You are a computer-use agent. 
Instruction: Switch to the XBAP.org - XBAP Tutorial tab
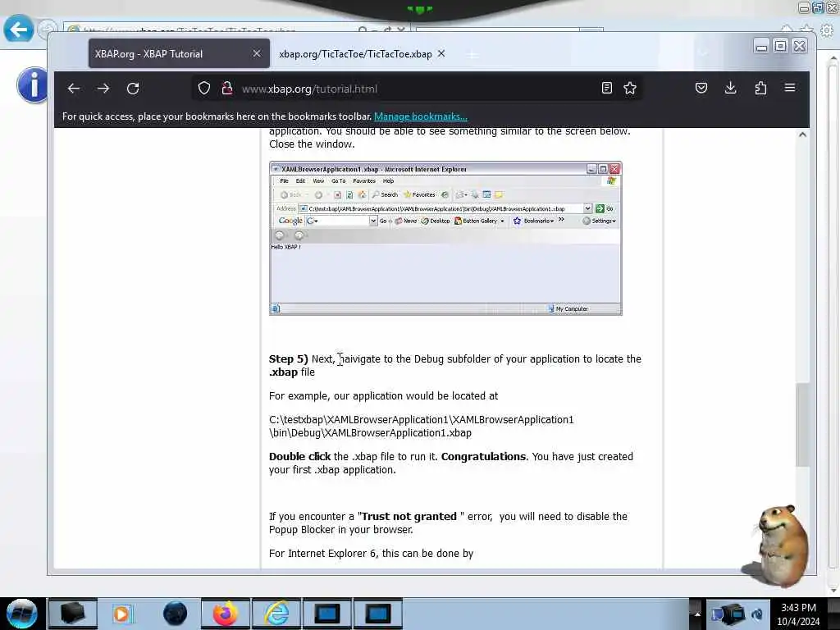tap(179, 53)
